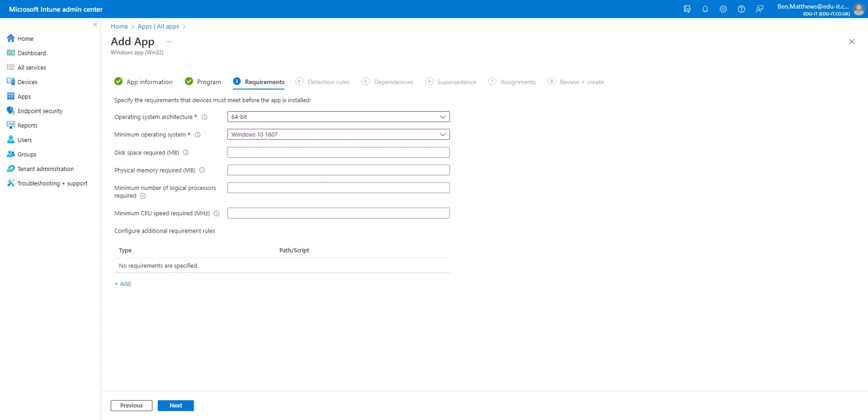
Task: Open the Add App ellipsis menu
Action: point(169,42)
